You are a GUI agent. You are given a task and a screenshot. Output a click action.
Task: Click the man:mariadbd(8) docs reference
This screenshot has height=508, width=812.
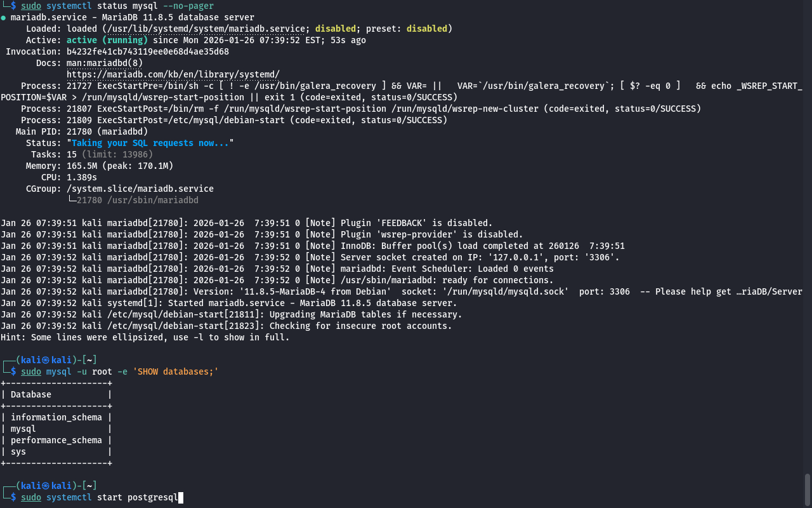coord(105,63)
